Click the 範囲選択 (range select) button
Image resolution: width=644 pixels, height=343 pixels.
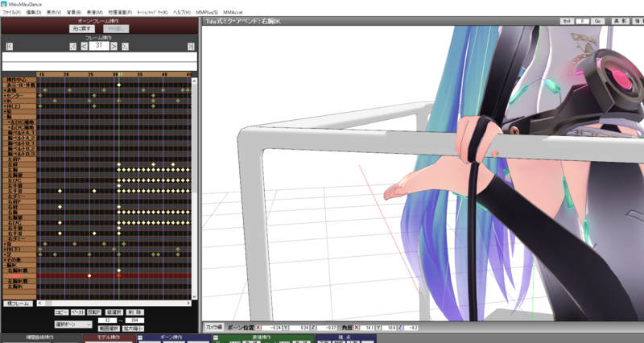coord(109,329)
